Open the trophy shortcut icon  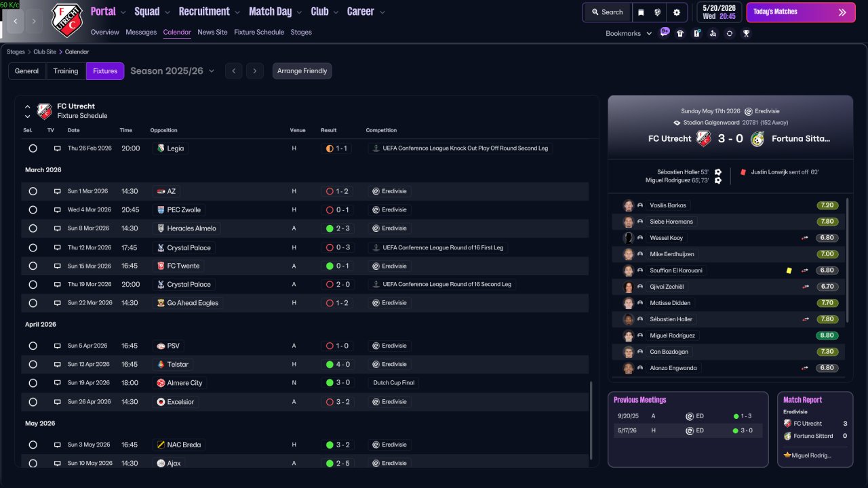(x=746, y=33)
